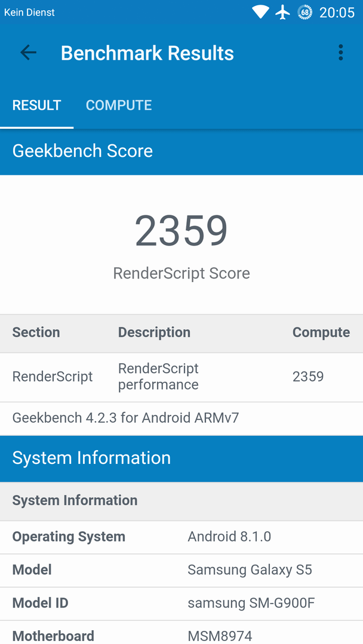Switch to the COMPUTE tab
363x644 pixels.
[x=119, y=105]
